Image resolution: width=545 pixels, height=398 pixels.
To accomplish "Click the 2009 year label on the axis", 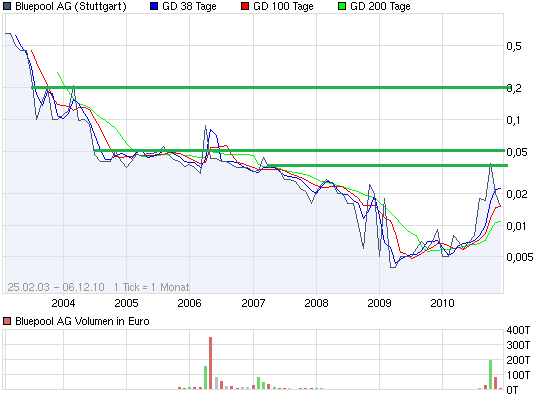I will click(x=380, y=303).
